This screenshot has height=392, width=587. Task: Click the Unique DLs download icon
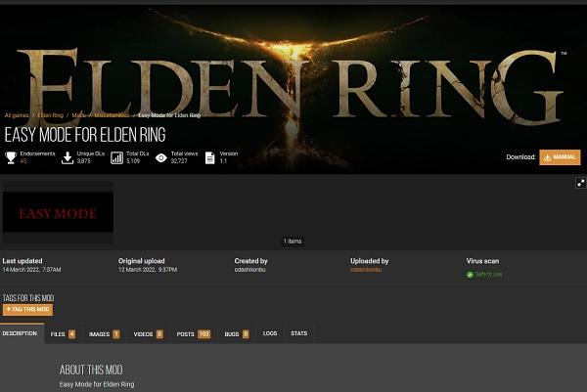pos(68,157)
